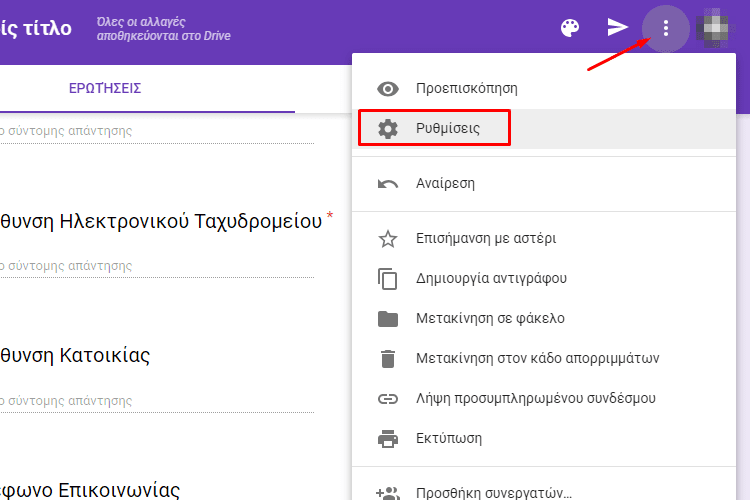Image resolution: width=750 pixels, height=500 pixels.
Task: Select Αναίρεση undo menu entry
Action: (x=544, y=183)
